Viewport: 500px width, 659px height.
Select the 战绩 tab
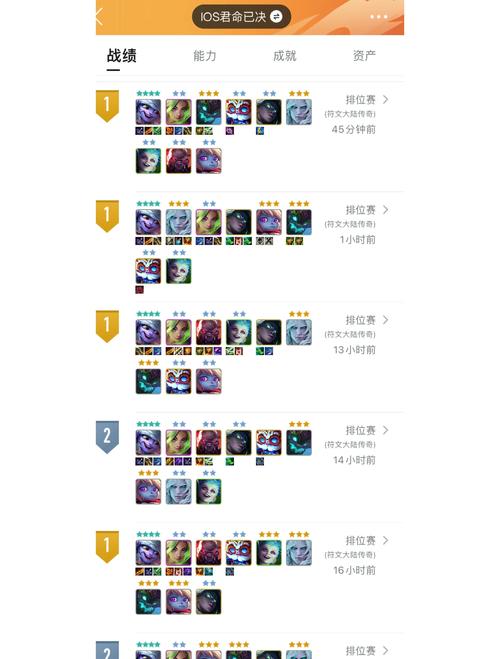[x=121, y=55]
